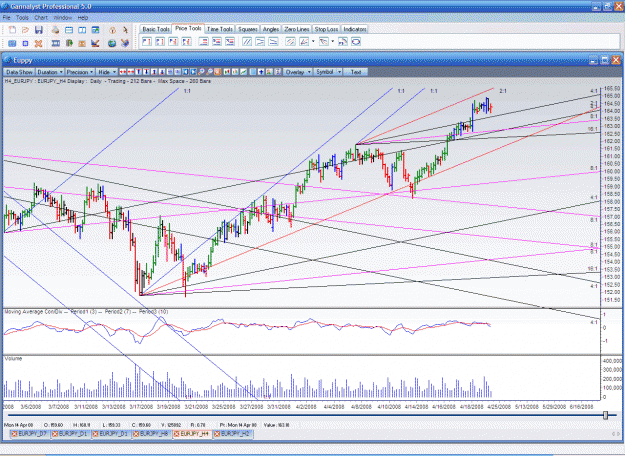Viewport: 625px width, 456px height.
Task: Click the blue grid icon in second row
Action: click(x=12, y=43)
